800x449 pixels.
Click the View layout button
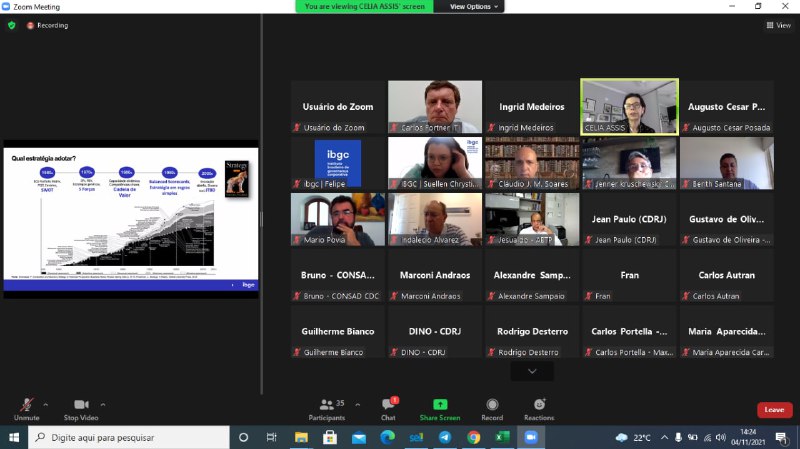[x=779, y=25]
